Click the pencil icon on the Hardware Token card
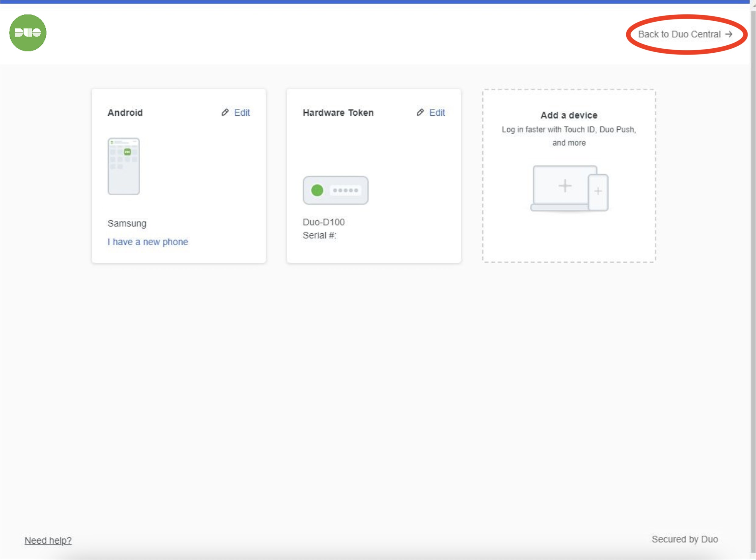 (x=420, y=113)
